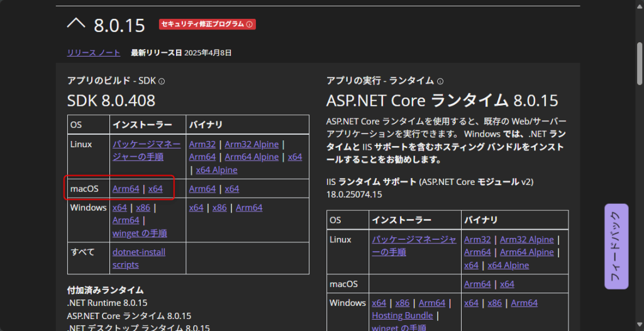This screenshot has height=331, width=644.
Task: Download ASP.NET runtime macOS Arm64 binary
Action: point(477,284)
